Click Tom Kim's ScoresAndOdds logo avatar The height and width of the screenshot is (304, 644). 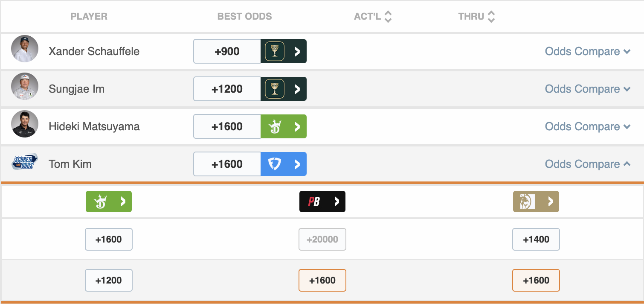tap(25, 162)
